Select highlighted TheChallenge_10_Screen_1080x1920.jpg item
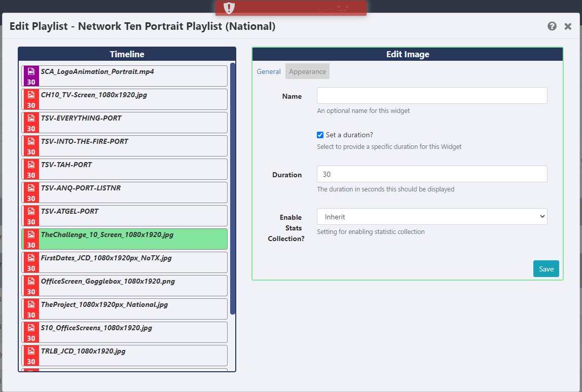This screenshot has width=582, height=392. coord(124,239)
